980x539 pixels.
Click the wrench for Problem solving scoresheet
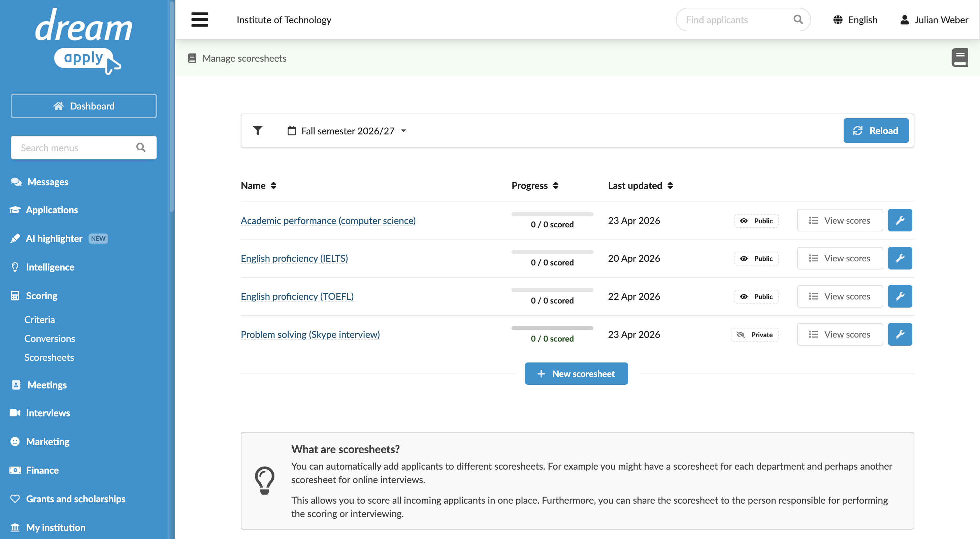900,334
